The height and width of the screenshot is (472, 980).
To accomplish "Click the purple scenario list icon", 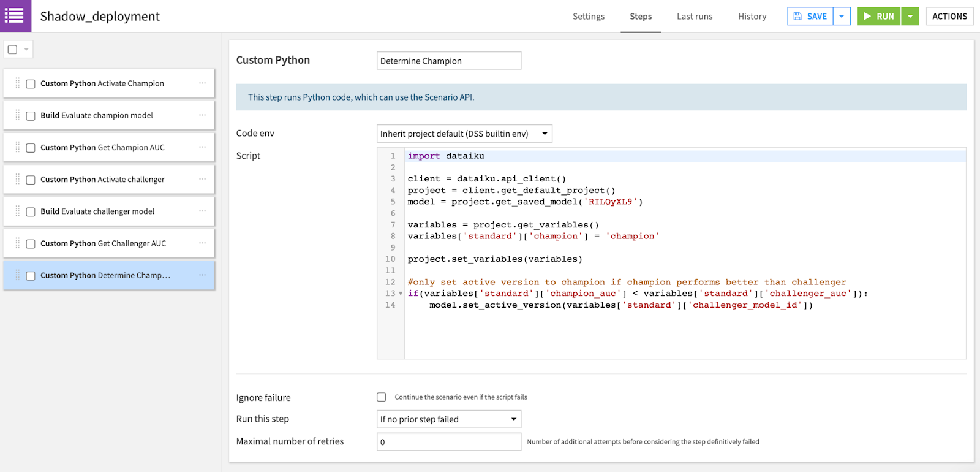I will (14, 16).
